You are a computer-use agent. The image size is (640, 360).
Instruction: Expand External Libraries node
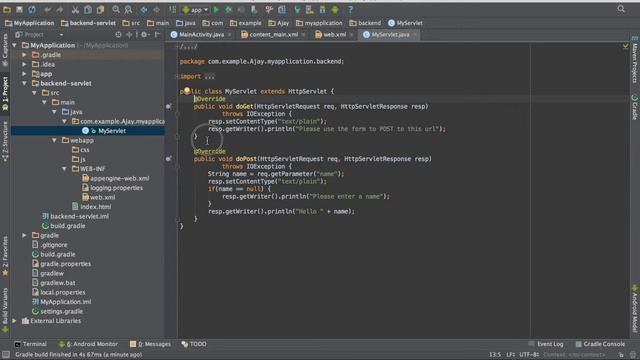tap(15, 321)
